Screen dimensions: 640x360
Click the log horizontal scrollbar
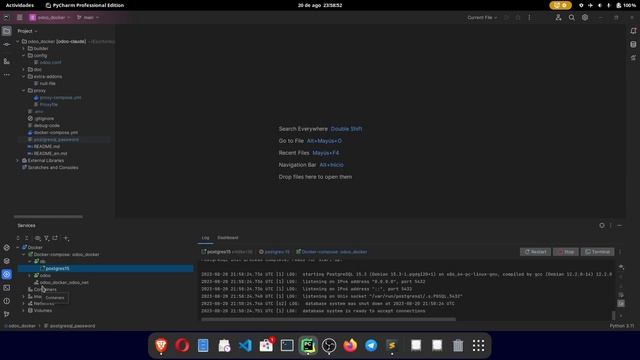click(x=328, y=319)
